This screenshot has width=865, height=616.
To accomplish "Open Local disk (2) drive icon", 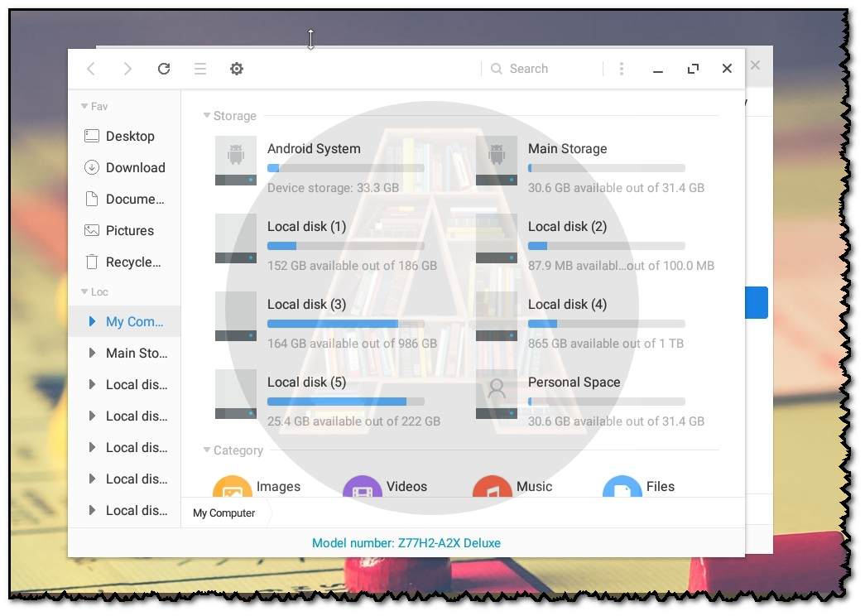I will (497, 238).
